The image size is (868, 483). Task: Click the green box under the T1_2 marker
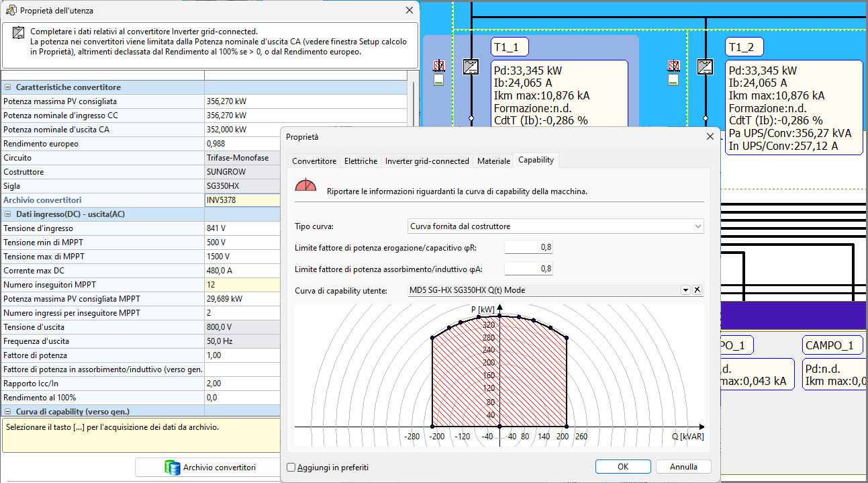pos(673,80)
